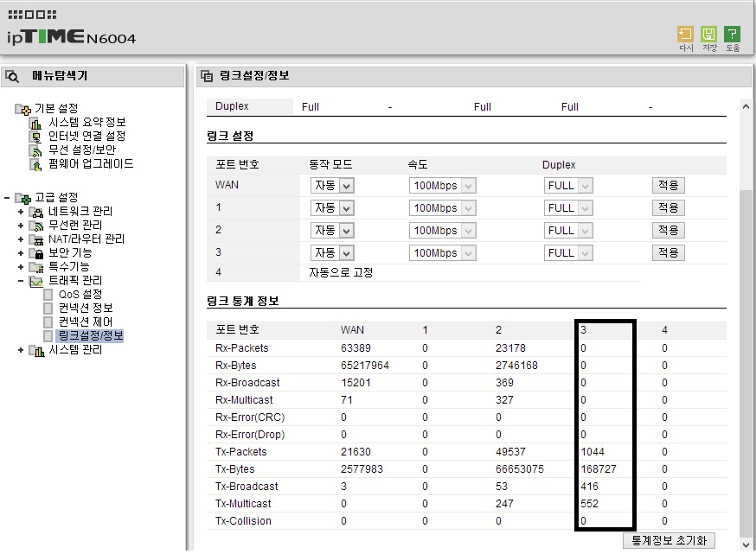This screenshot has height=554, width=756.
Task: Collapse the 고급 설정 tree node
Action: click(x=7, y=198)
